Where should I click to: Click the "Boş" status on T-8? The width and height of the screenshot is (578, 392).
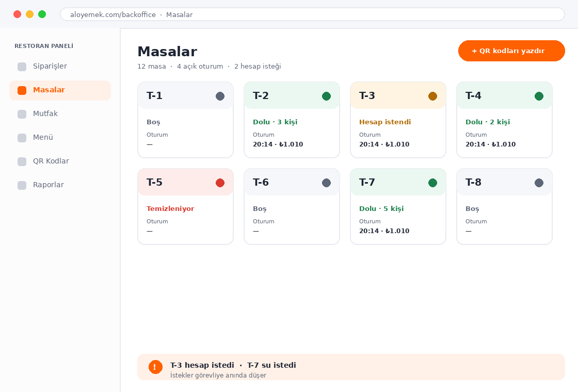pyautogui.click(x=472, y=209)
